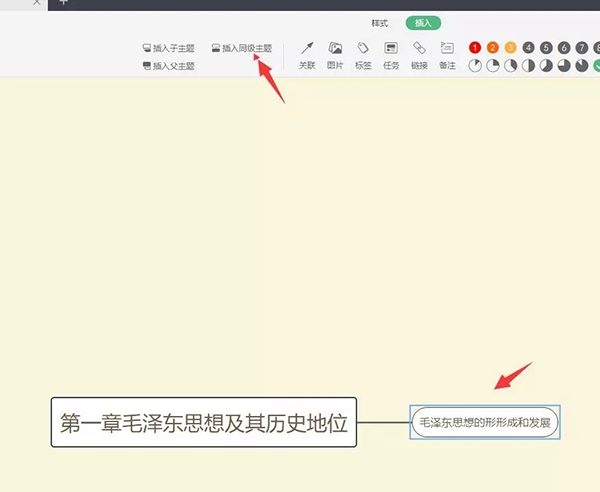
Task: Apply yellow priority 3 marker
Action: coord(510,47)
